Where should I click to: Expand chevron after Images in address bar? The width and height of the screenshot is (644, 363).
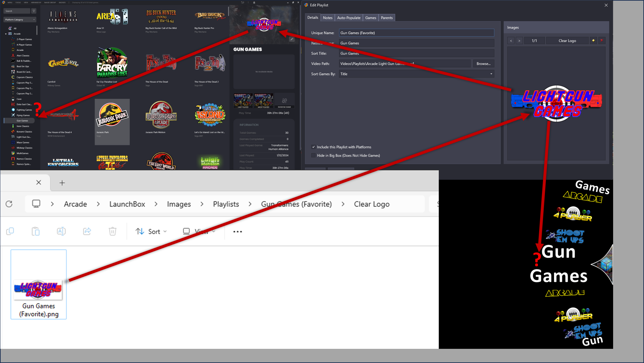tap(202, 204)
